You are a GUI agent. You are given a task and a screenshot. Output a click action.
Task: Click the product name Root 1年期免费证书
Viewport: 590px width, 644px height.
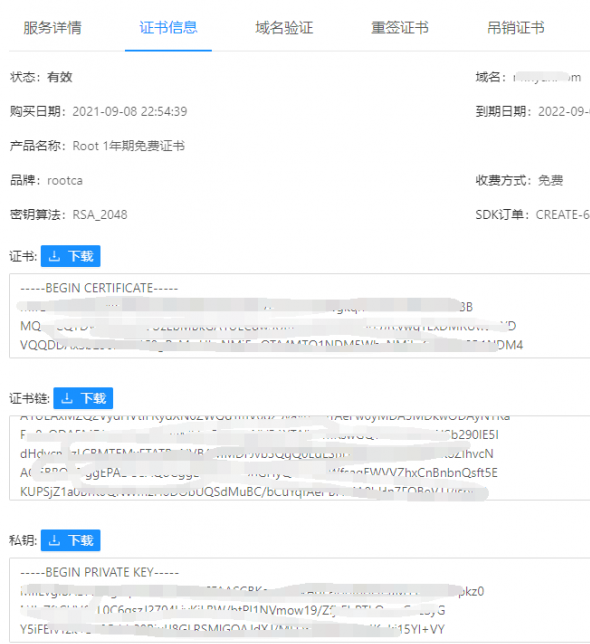(129, 146)
